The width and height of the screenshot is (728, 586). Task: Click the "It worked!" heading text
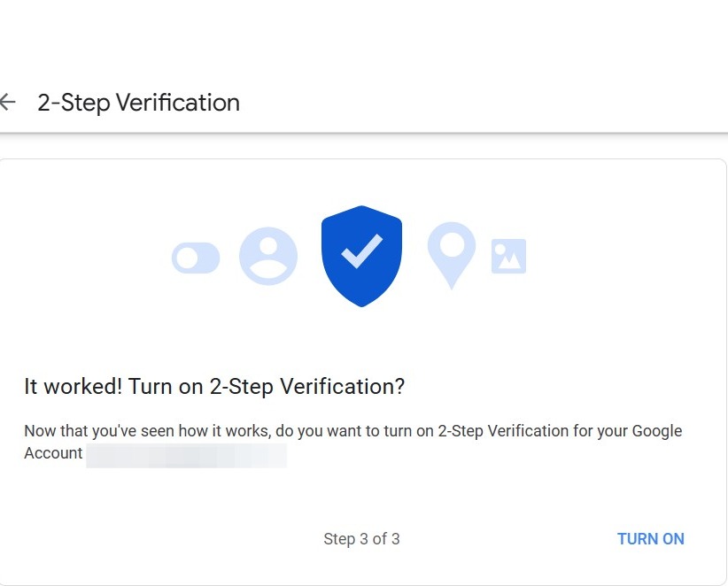pyautogui.click(x=73, y=387)
